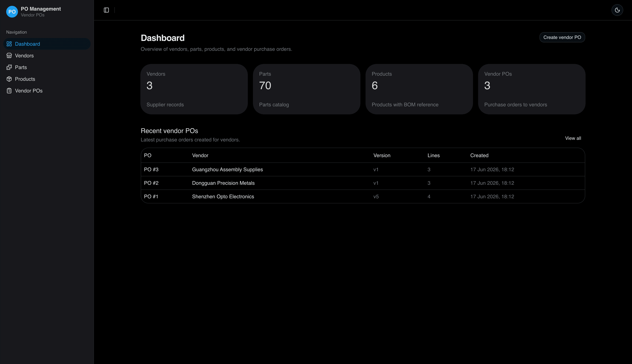Click the PO Management title text
Image resolution: width=632 pixels, height=364 pixels.
41,9
